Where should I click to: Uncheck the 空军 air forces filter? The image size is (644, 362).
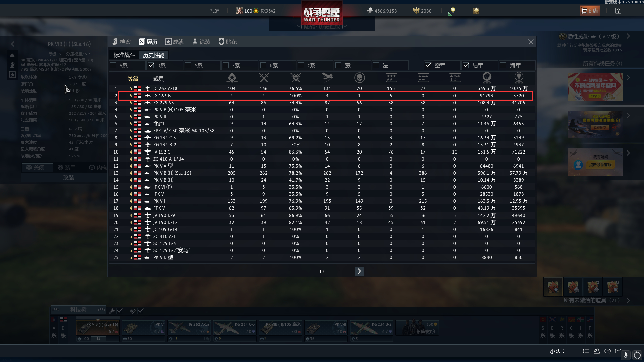tap(428, 65)
